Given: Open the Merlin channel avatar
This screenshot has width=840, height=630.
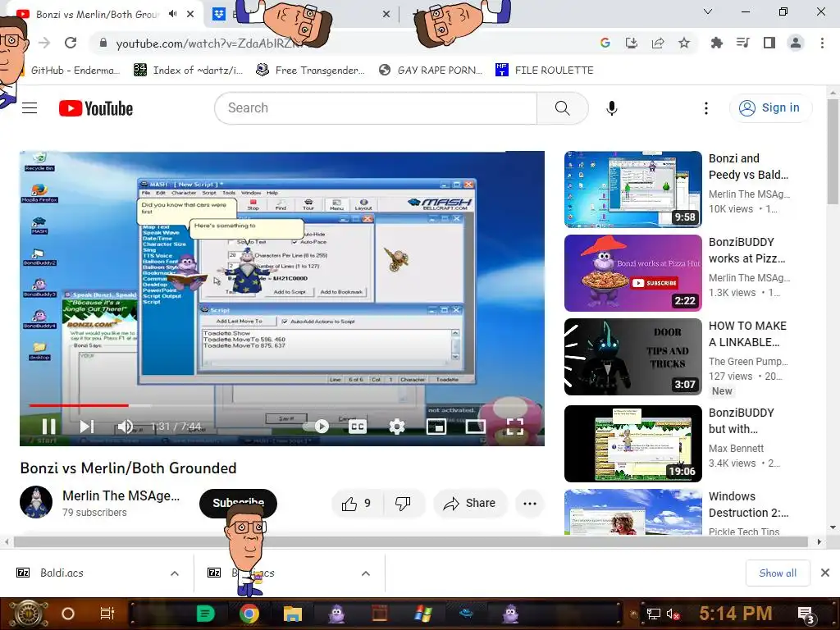Looking at the screenshot, I should tap(36, 502).
